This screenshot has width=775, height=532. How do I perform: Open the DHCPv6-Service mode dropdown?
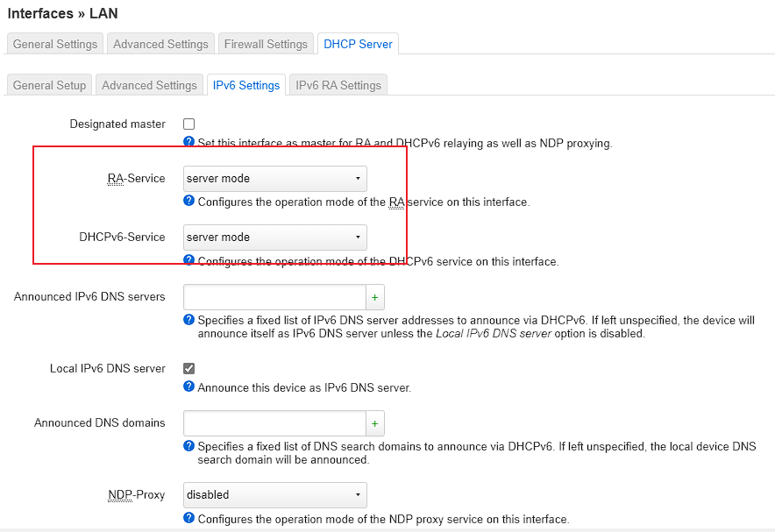pos(274,238)
